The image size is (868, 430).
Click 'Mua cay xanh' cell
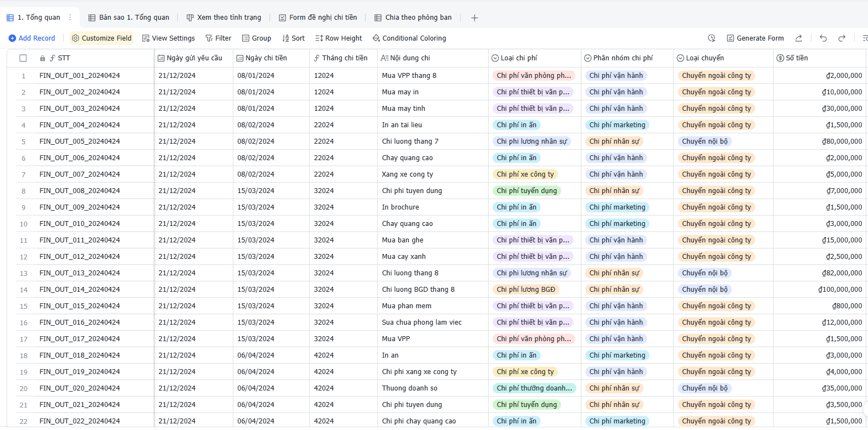tap(433, 257)
